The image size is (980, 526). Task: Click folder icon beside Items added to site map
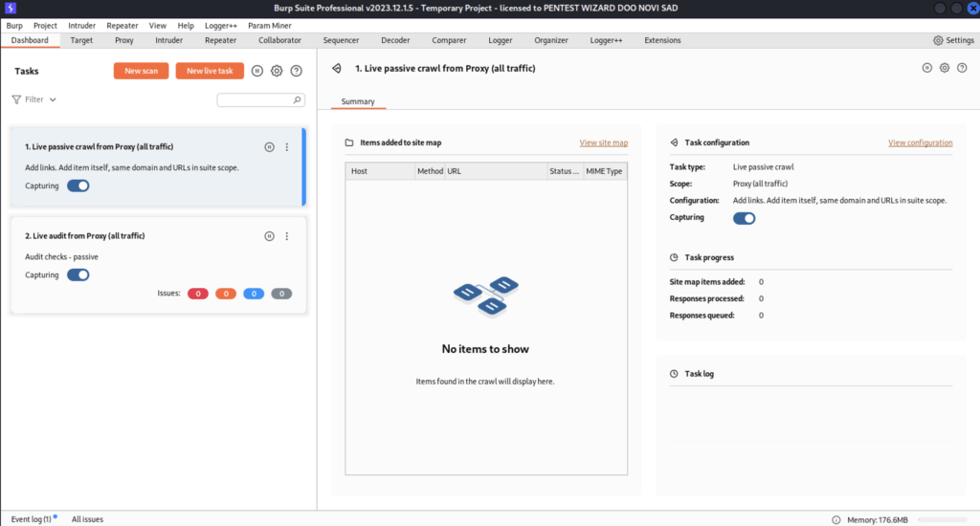[349, 142]
